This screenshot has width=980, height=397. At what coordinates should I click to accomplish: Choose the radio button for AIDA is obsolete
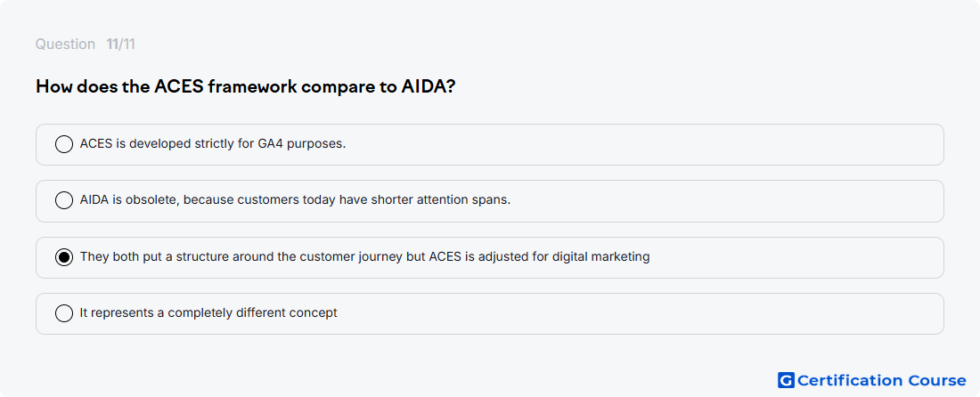coord(64,200)
